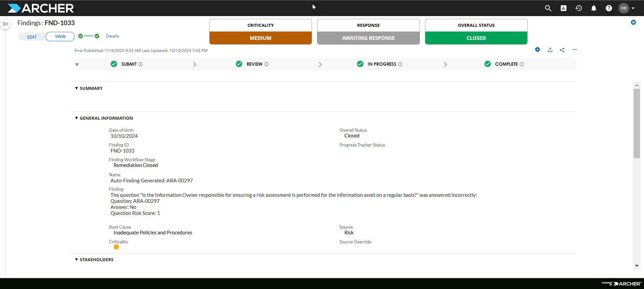Switch to EDIT mode

(x=32, y=37)
